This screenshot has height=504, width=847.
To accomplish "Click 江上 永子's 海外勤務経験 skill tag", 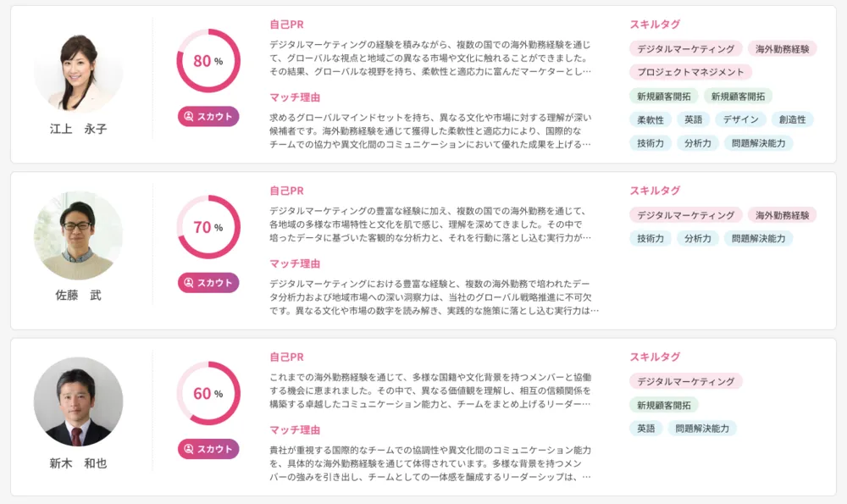I will pyautogui.click(x=782, y=49).
